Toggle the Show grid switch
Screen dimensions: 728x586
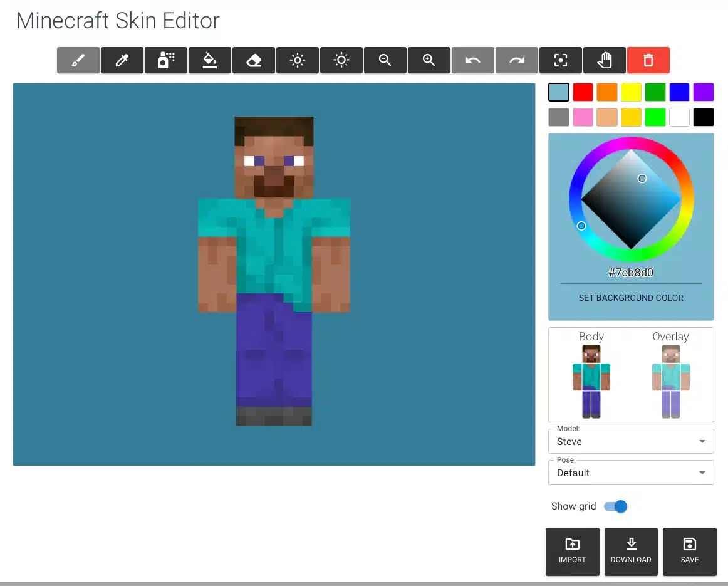pyautogui.click(x=615, y=506)
